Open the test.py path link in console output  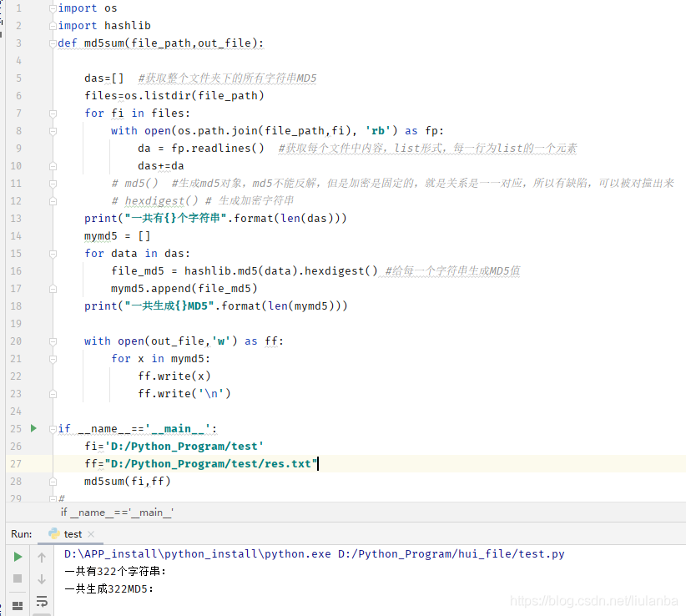tap(451, 554)
